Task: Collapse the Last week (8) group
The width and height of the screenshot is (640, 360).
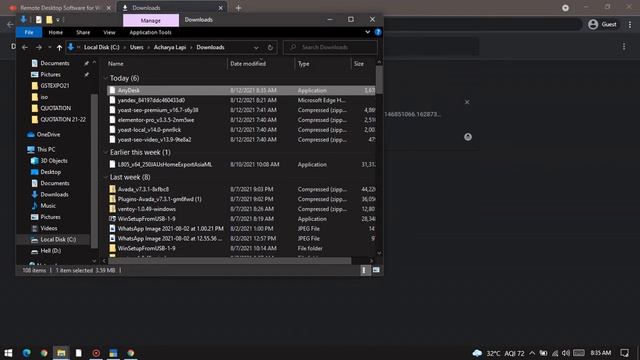Action: [x=106, y=177]
